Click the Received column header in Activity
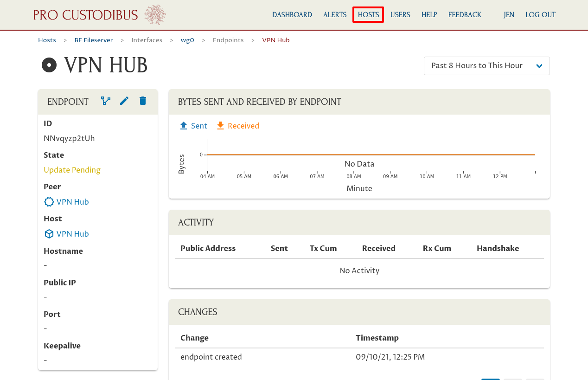The width and height of the screenshot is (588, 380). pyautogui.click(x=379, y=248)
